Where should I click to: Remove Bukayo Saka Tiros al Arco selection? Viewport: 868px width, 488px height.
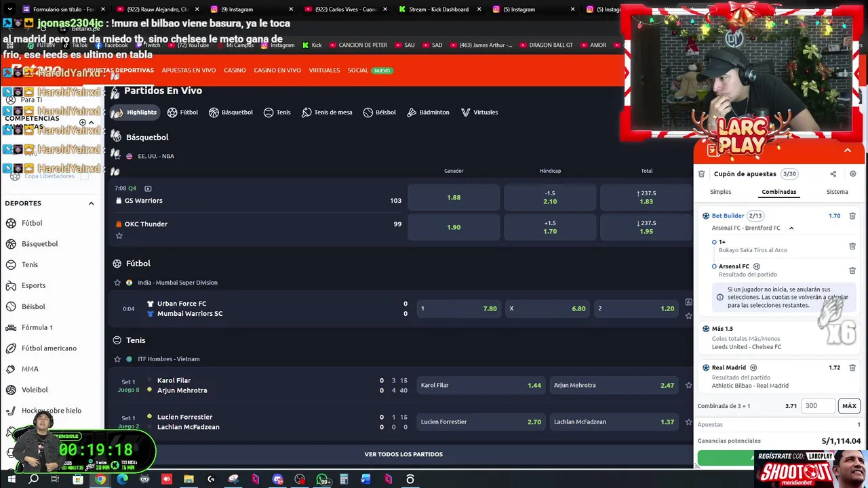(852, 246)
